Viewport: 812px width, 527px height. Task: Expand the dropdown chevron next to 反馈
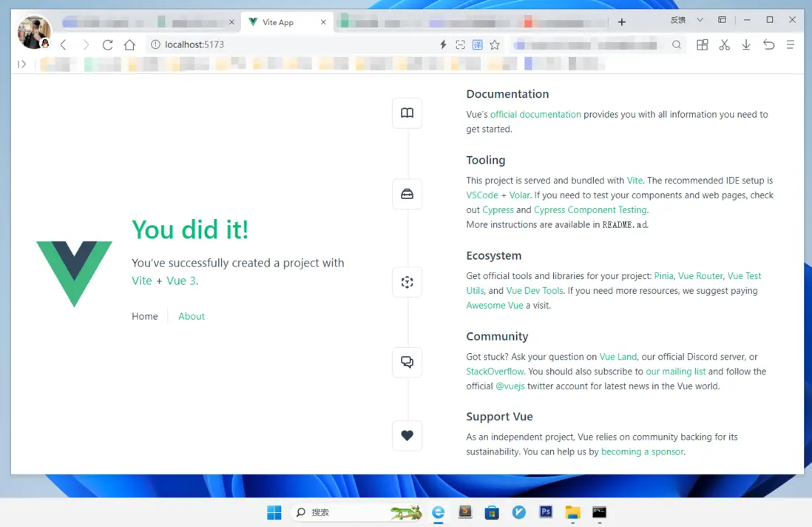[700, 20]
